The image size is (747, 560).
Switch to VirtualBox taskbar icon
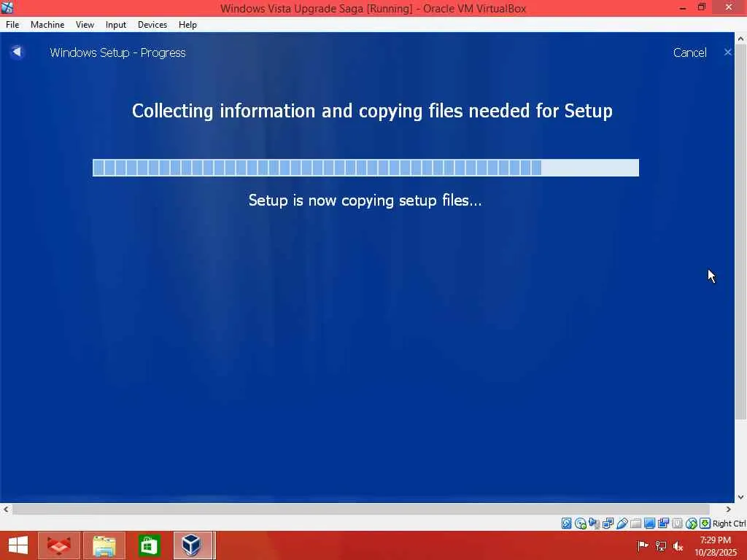(x=193, y=545)
